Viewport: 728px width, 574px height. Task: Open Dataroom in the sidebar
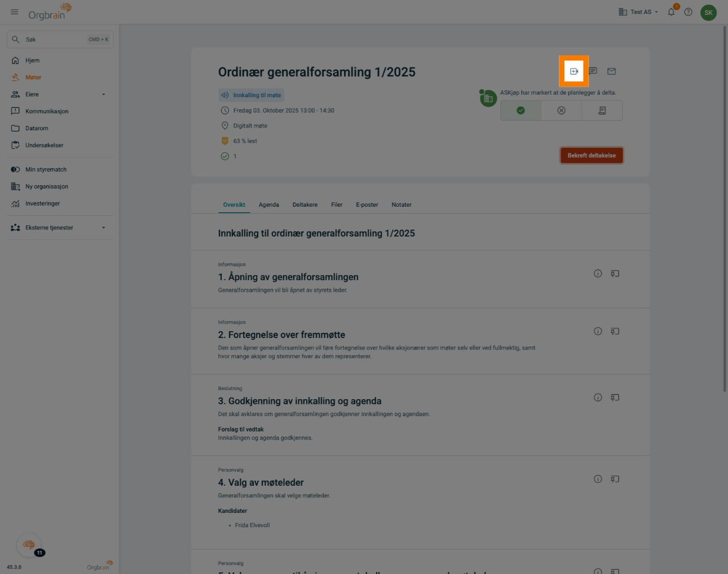[x=37, y=129]
